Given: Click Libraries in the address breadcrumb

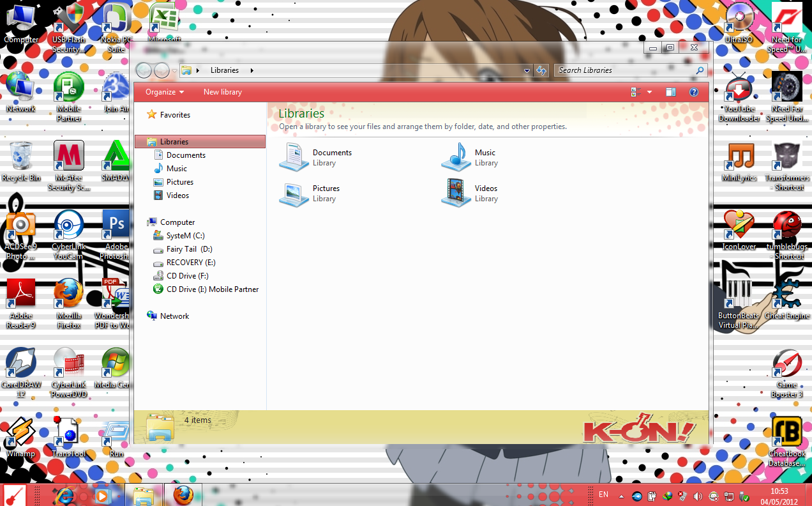Looking at the screenshot, I should click(x=225, y=70).
